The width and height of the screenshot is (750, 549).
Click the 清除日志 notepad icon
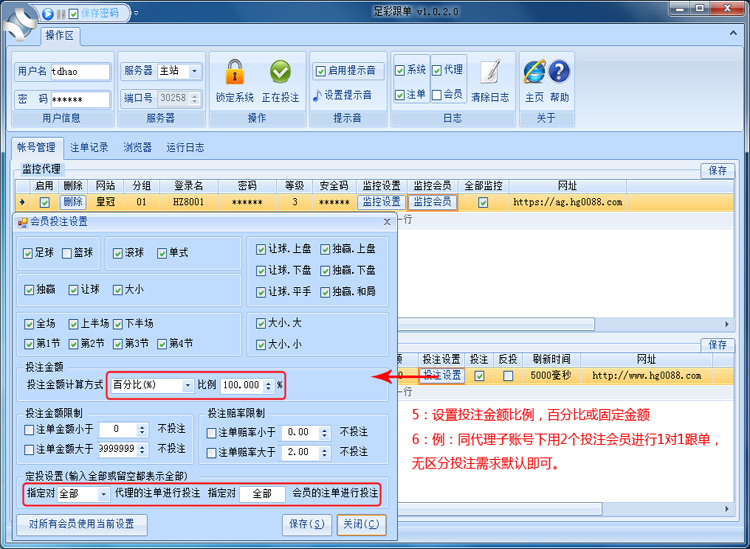pyautogui.click(x=489, y=72)
